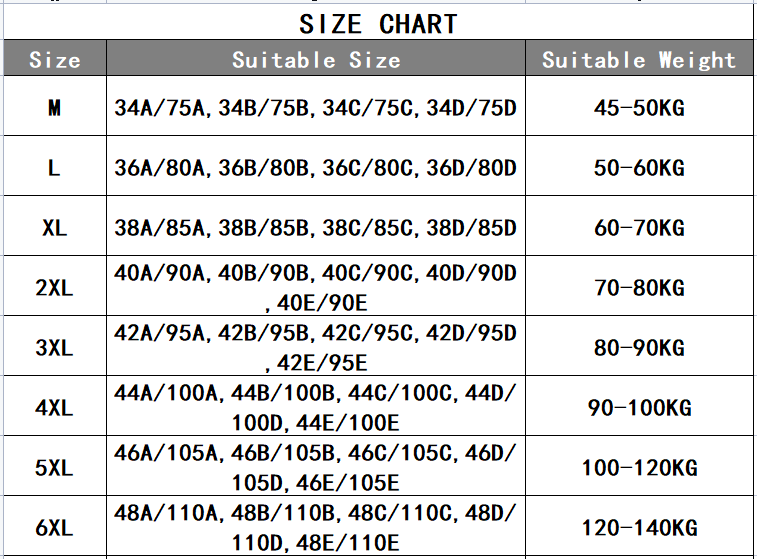This screenshot has width=757, height=559.
Task: Click the L size cell
Action: point(55,168)
